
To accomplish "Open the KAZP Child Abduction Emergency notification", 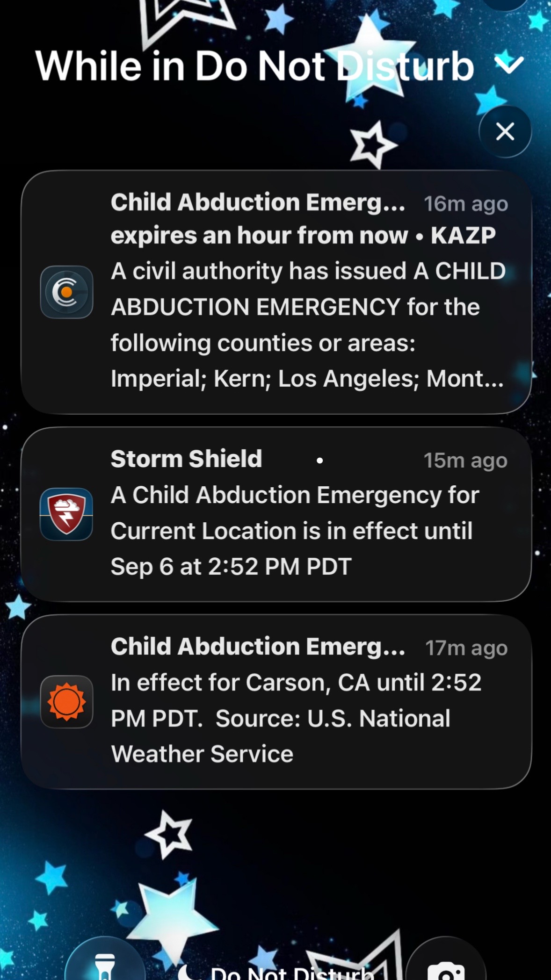I will pos(276,292).
